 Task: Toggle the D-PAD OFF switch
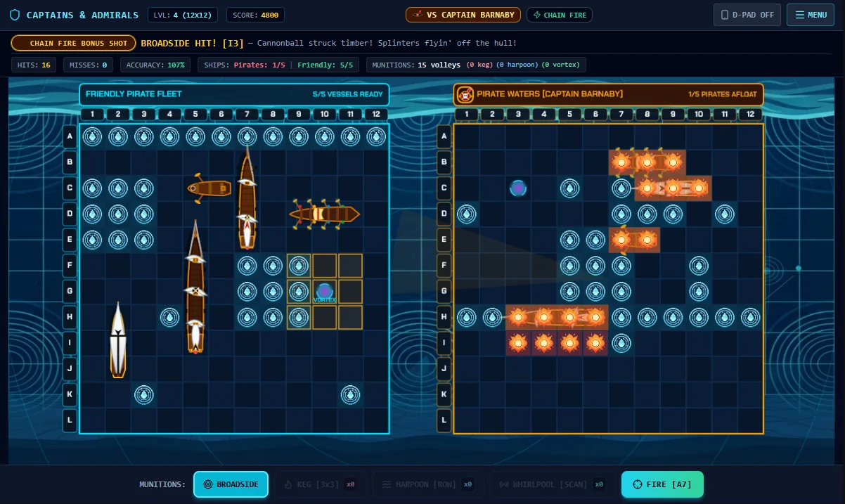pos(747,15)
